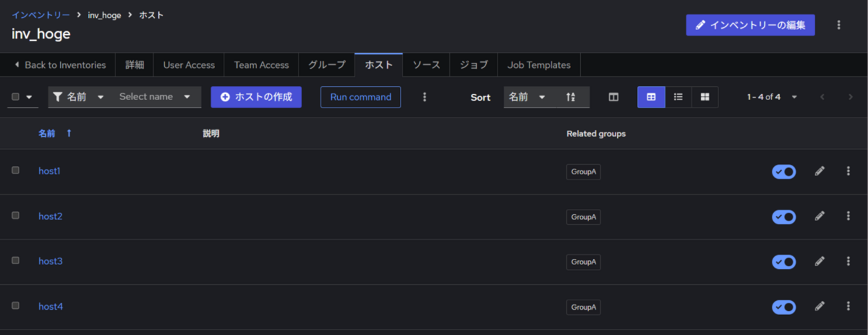Open the manage columns icon
The height and width of the screenshot is (335, 868).
613,97
